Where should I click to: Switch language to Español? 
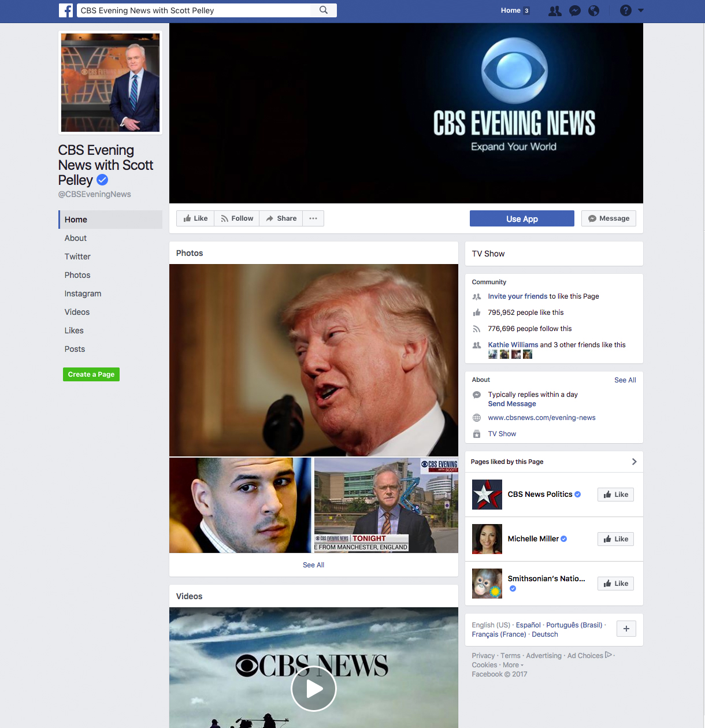click(528, 625)
